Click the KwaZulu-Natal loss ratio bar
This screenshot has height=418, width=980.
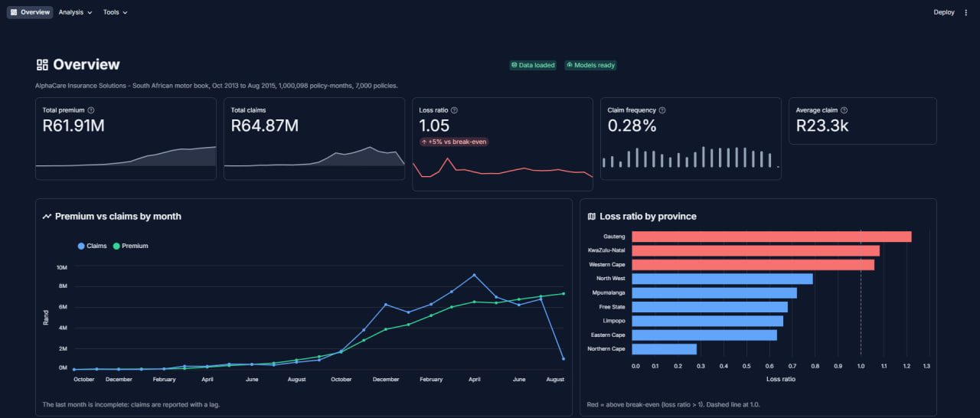tap(756, 250)
